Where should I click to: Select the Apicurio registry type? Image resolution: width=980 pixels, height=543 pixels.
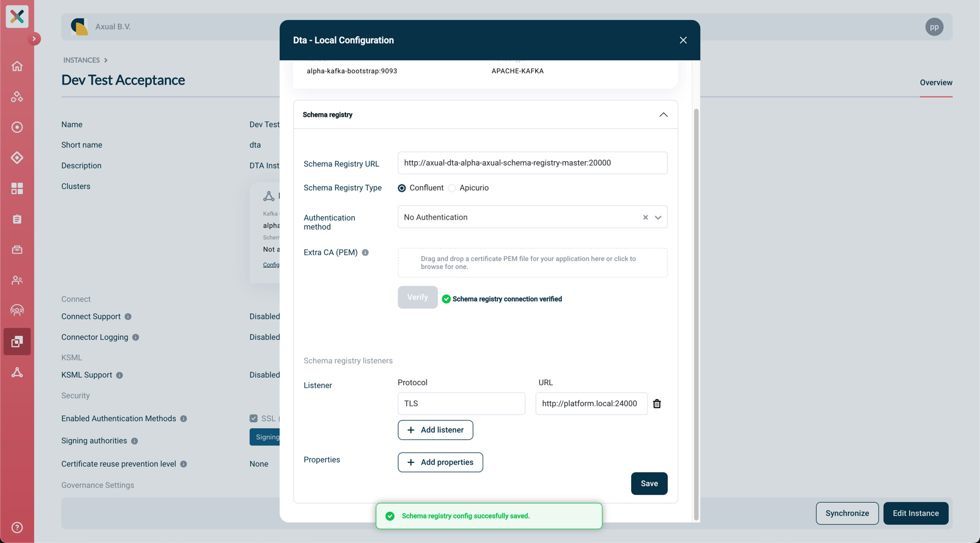452,188
